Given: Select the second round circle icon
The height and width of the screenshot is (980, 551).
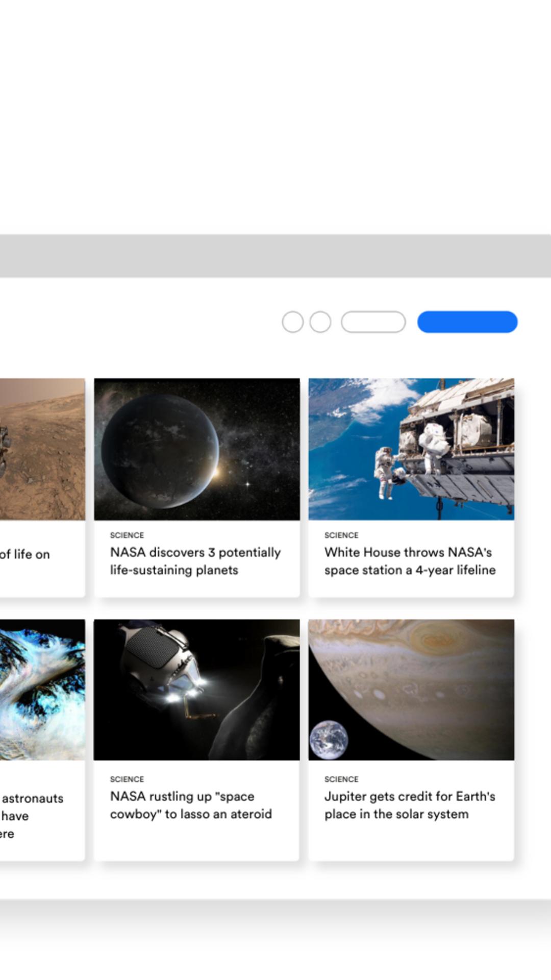Looking at the screenshot, I should [320, 322].
